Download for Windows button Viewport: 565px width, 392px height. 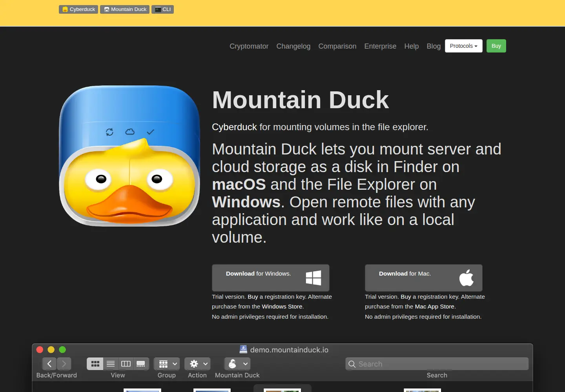coord(271,278)
